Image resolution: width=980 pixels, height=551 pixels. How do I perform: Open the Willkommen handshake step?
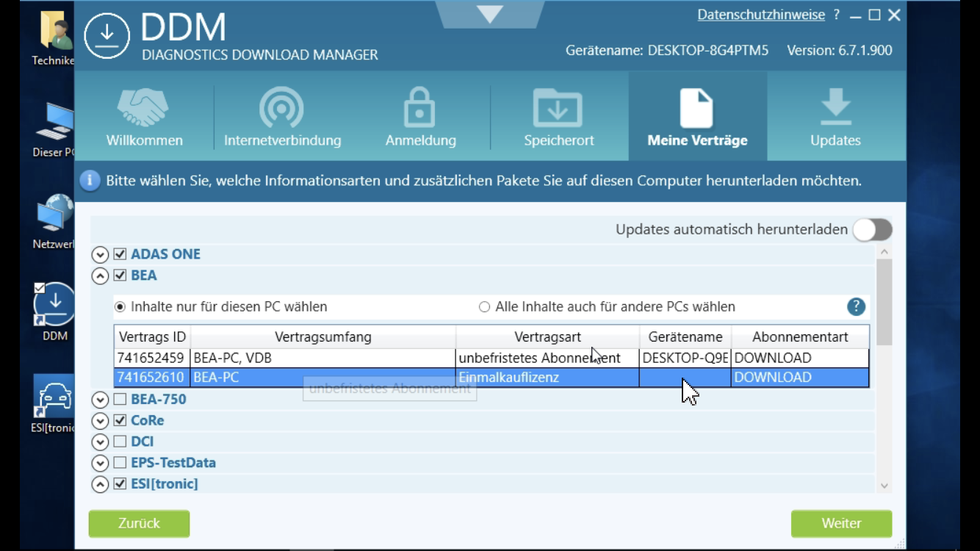click(144, 117)
